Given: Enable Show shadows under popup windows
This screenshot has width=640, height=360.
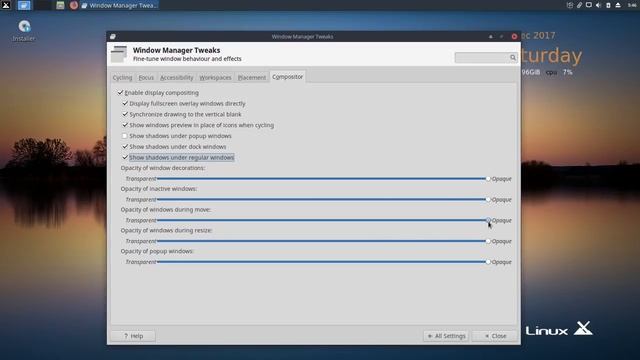Looking at the screenshot, I should [125, 136].
